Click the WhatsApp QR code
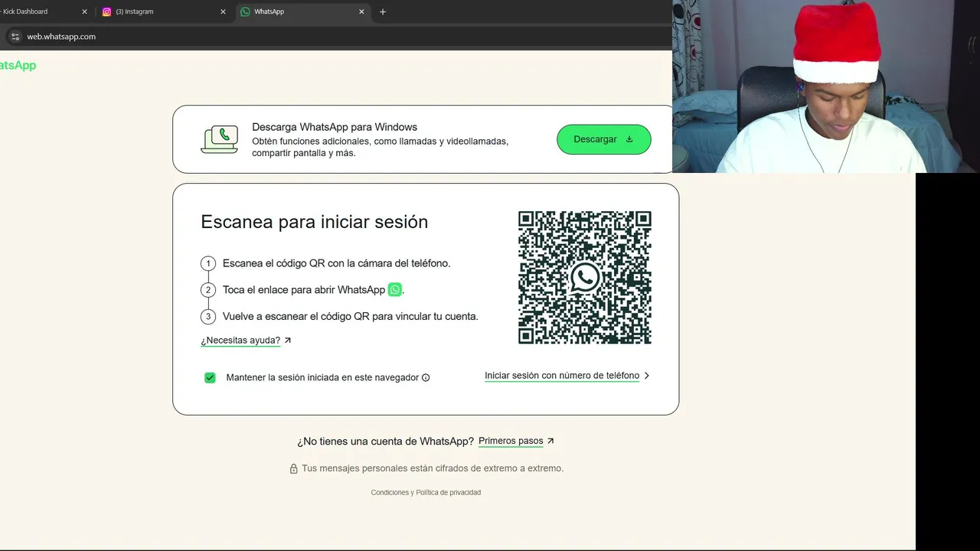Viewport: 980px width, 551px height. [585, 278]
